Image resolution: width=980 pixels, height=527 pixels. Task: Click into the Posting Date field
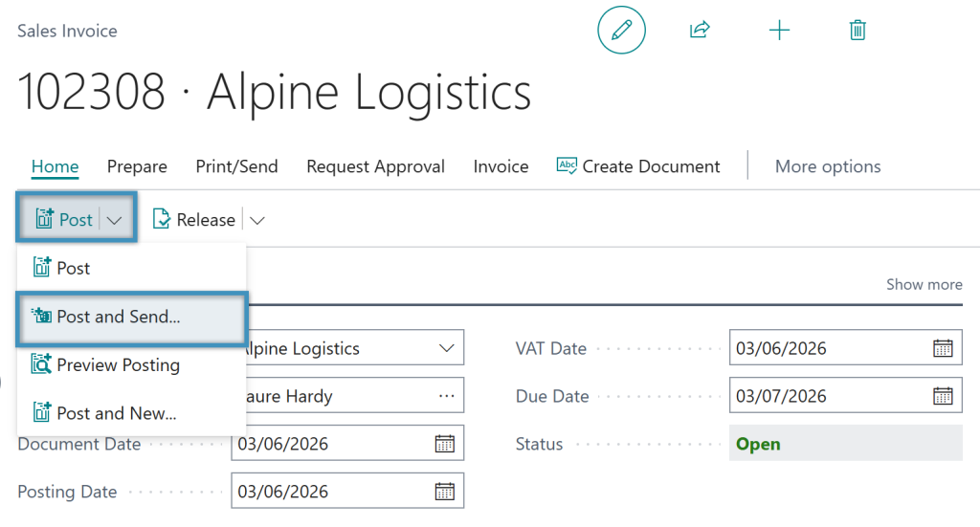[332, 492]
